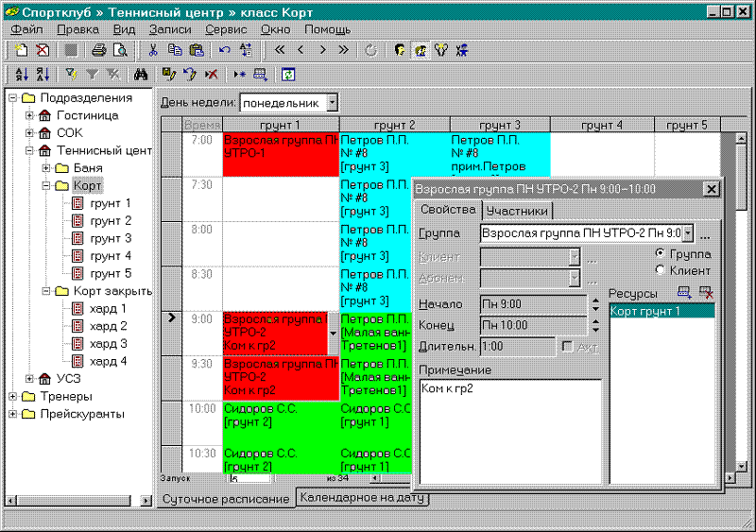Expand the Гостиница tree node
756x532 pixels.
(29, 115)
